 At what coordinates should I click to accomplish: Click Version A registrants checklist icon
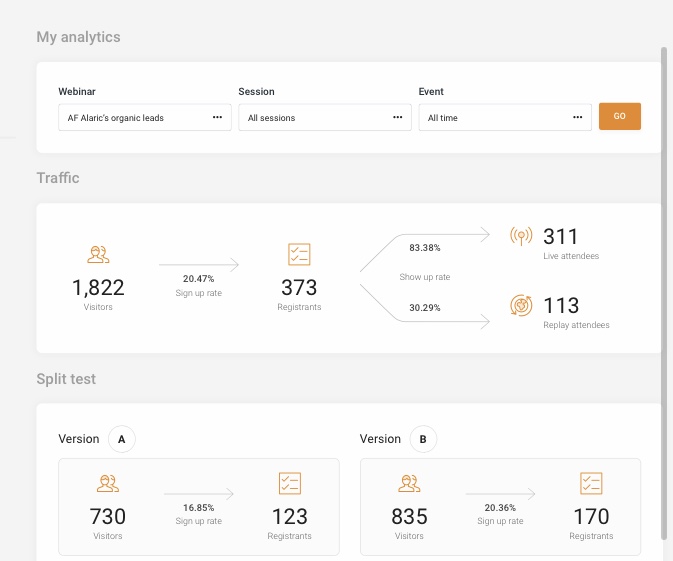[x=289, y=484]
